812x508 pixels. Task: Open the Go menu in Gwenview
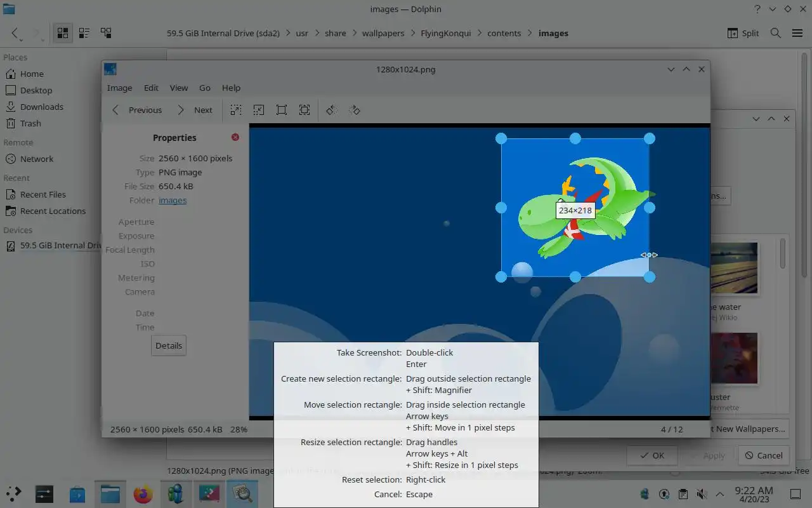(205, 88)
